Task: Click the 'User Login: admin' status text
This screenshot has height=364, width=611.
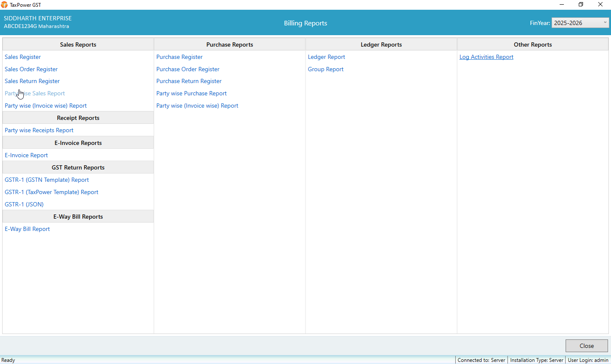Action: coord(588,360)
